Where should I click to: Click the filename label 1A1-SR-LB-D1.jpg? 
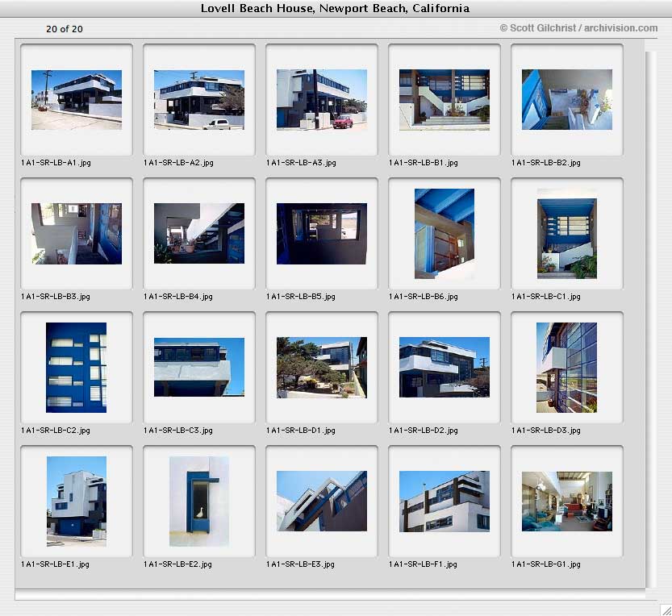pos(300,431)
